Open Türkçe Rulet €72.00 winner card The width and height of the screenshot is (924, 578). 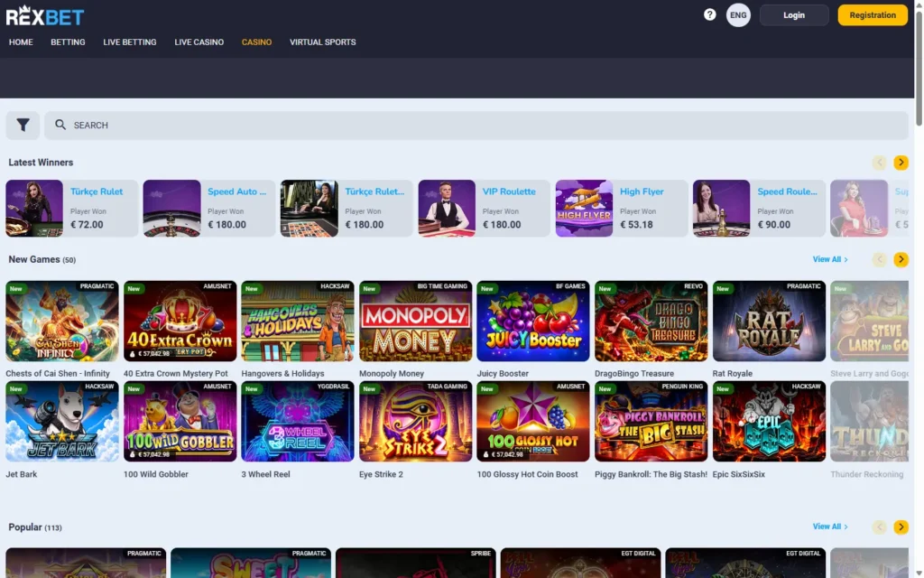tap(72, 209)
